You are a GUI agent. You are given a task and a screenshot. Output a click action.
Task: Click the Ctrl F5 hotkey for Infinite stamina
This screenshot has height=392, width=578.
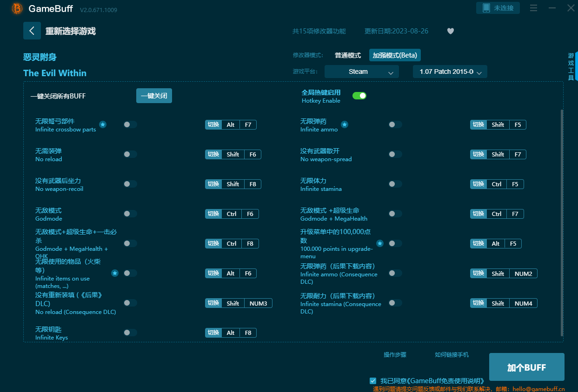[x=505, y=184]
